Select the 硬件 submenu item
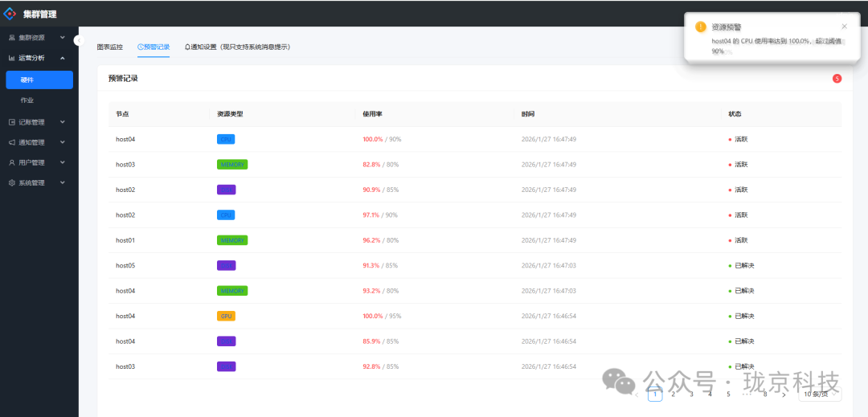868x417 pixels. (39, 80)
